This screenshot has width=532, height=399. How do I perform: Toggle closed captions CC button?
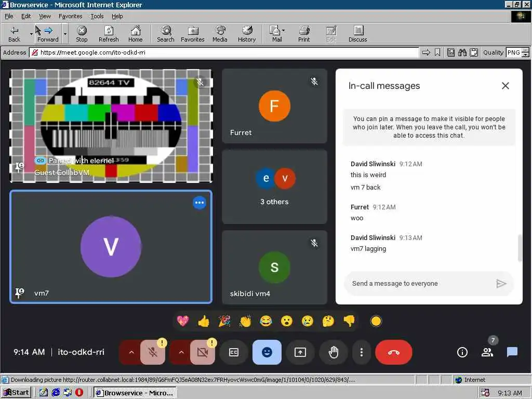(234, 353)
